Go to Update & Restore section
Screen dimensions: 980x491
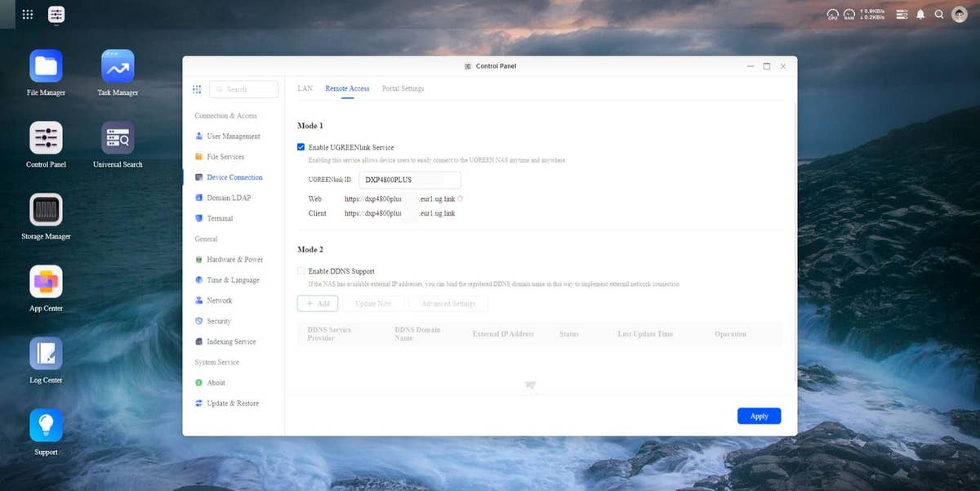click(x=233, y=404)
